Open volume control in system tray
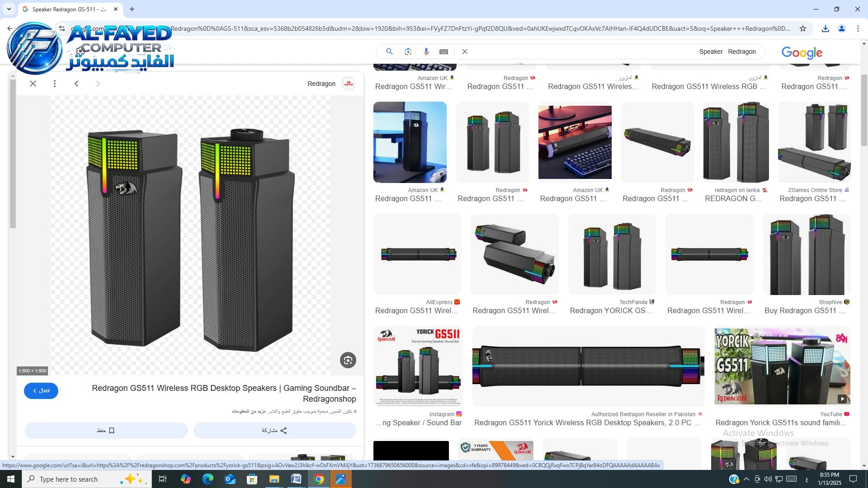Screen dimensions: 868x488 click(768, 479)
